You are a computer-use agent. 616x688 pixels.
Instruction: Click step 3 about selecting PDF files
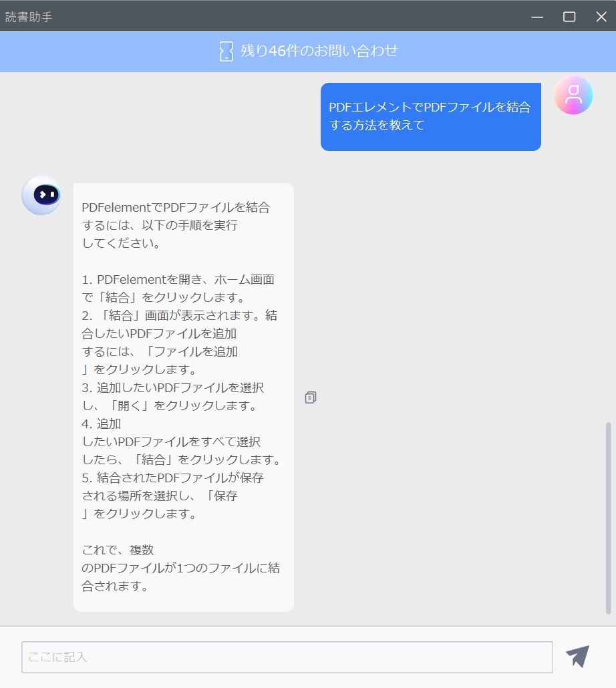pos(172,396)
